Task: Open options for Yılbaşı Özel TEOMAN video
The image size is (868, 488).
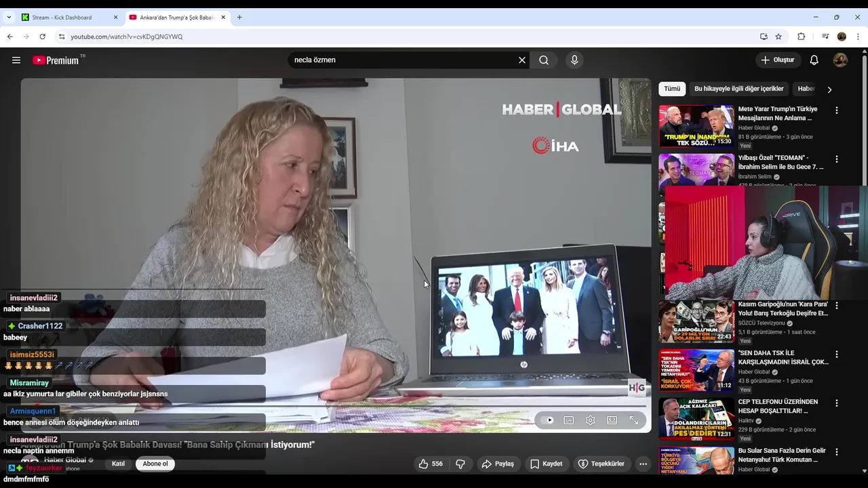Action: click(x=837, y=159)
